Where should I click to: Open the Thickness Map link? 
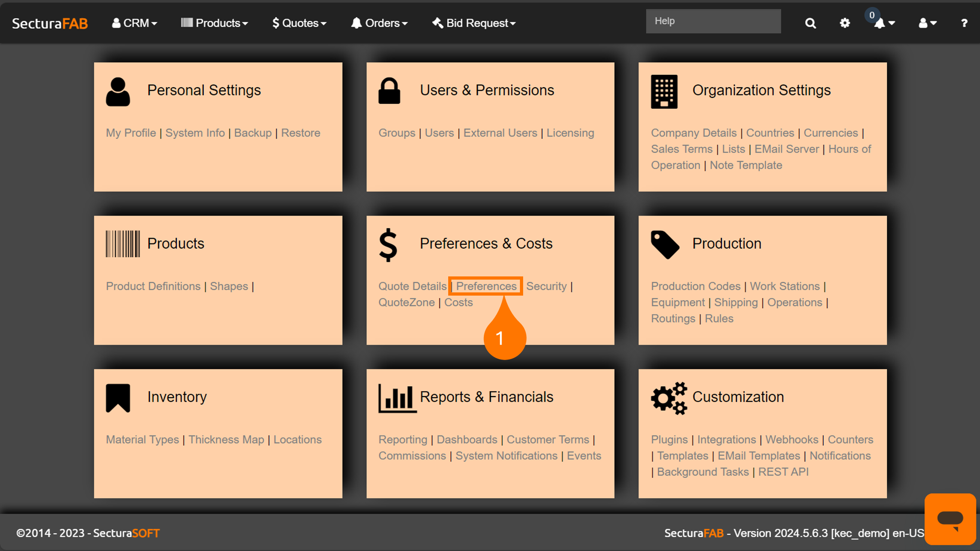pyautogui.click(x=226, y=440)
